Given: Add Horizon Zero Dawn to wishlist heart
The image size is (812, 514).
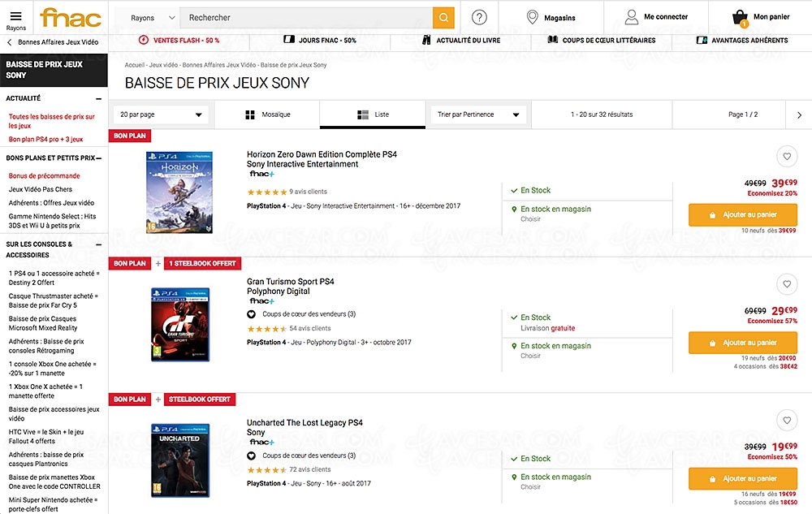Looking at the screenshot, I should click(x=787, y=157).
